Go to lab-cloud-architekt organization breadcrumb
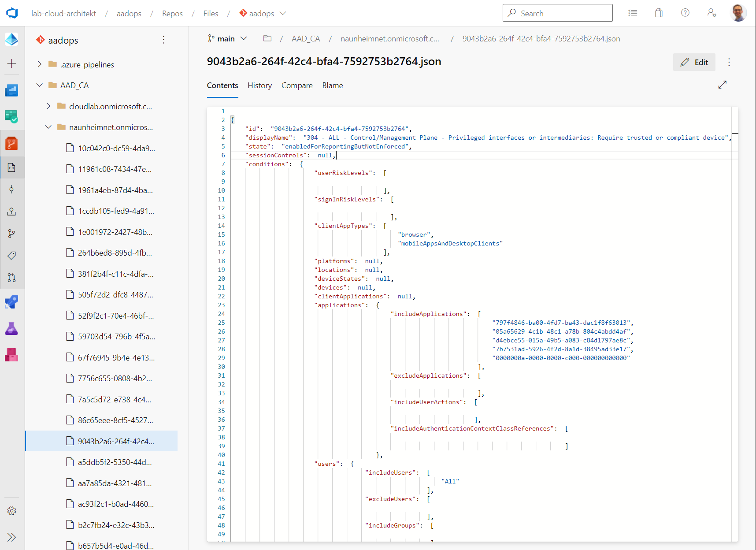Image resolution: width=756 pixels, height=550 pixels. pos(63,14)
